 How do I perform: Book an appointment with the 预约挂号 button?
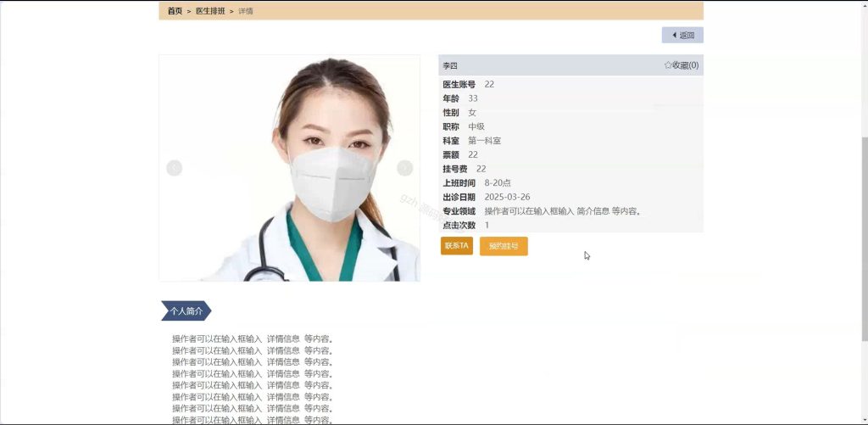[x=504, y=246]
